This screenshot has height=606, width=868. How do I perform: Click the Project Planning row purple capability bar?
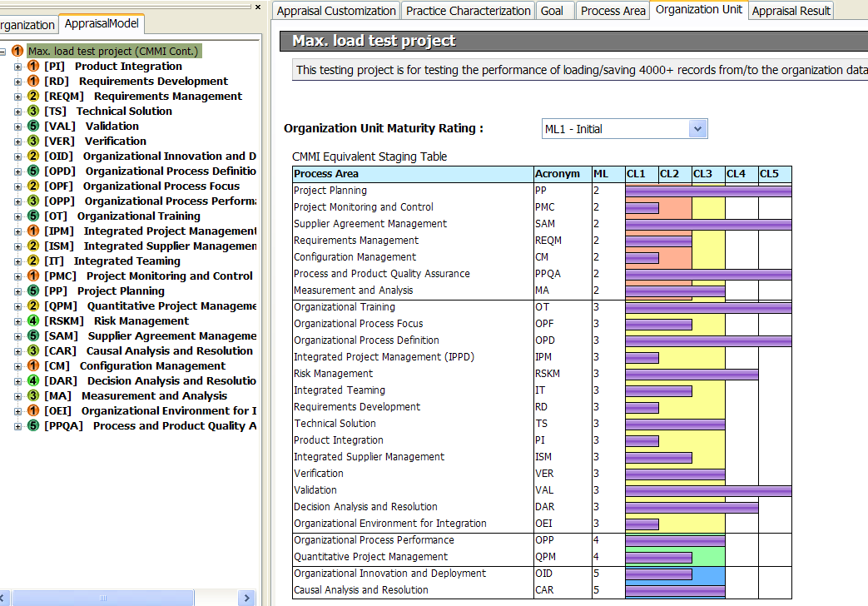point(708,191)
